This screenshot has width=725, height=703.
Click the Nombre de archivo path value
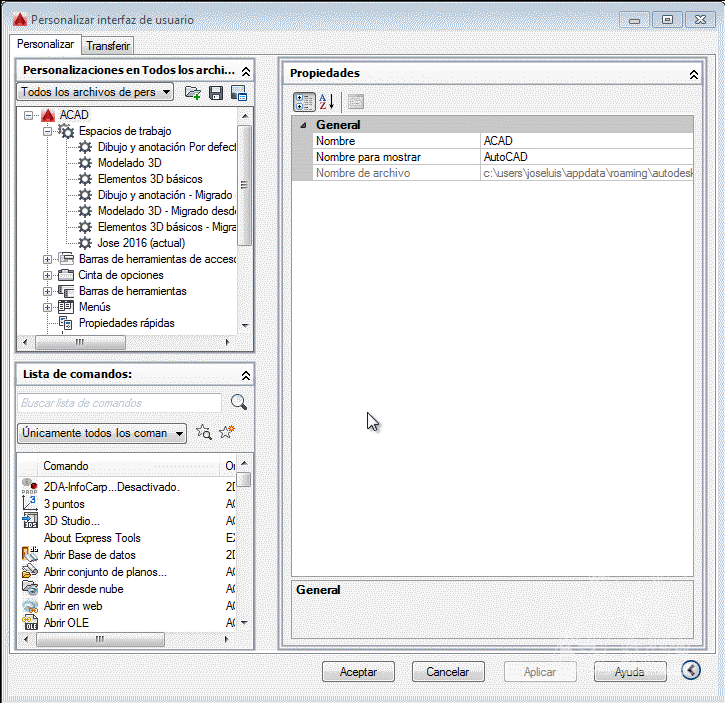588,173
